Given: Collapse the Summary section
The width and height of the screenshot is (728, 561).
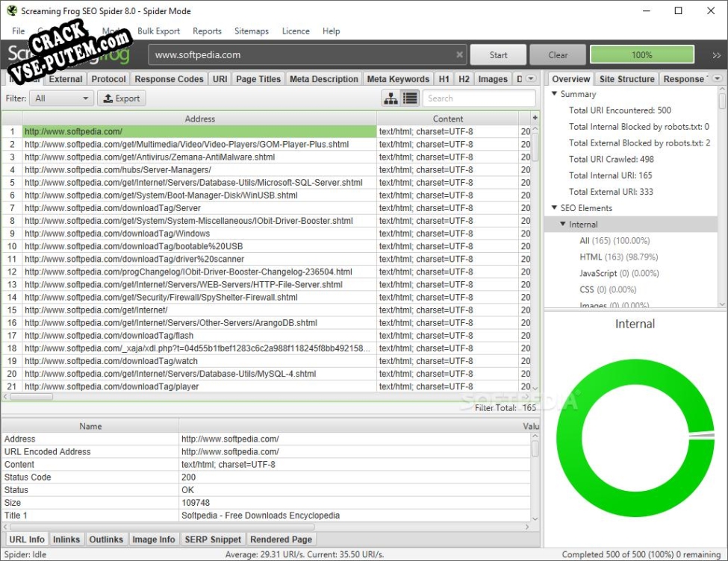Looking at the screenshot, I should click(x=554, y=93).
